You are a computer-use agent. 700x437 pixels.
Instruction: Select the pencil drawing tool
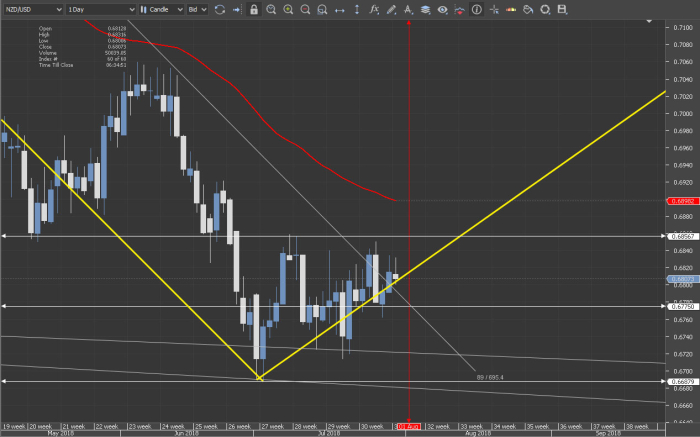[x=391, y=9]
